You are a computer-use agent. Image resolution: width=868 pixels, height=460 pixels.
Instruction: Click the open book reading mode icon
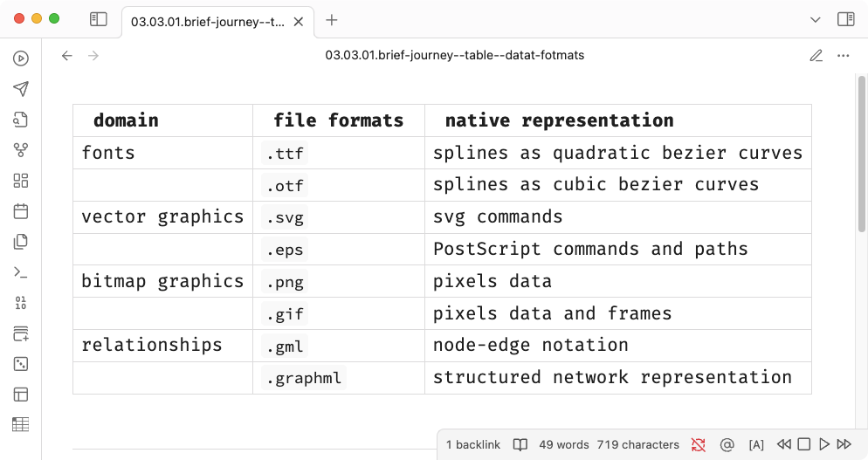[520, 444]
